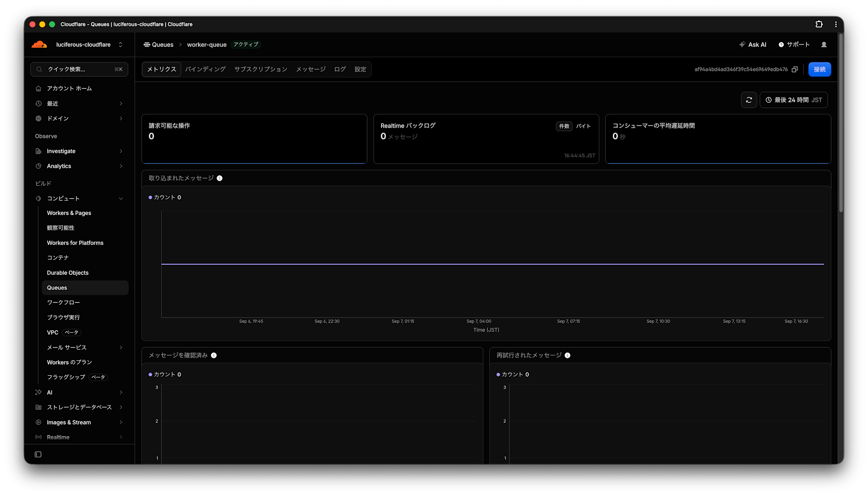
Task: Expand the Realtime section chevron
Action: (x=121, y=437)
